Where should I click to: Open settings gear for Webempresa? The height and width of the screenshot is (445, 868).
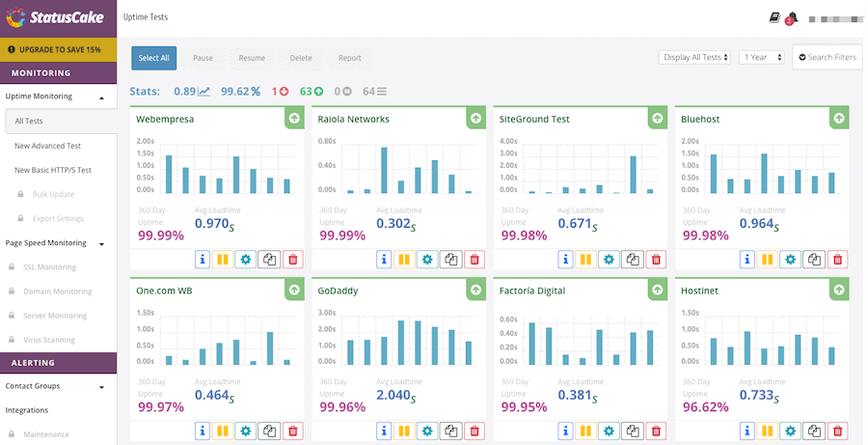[246, 260]
